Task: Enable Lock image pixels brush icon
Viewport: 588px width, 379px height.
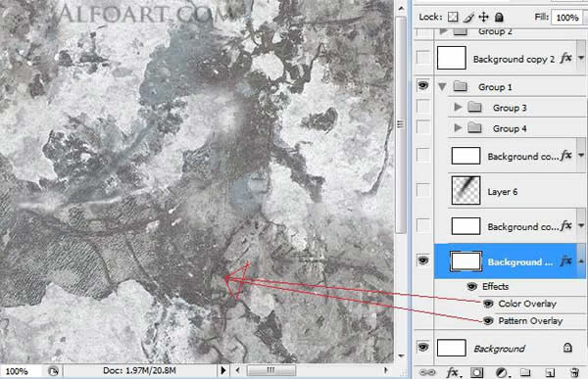Action: click(468, 17)
